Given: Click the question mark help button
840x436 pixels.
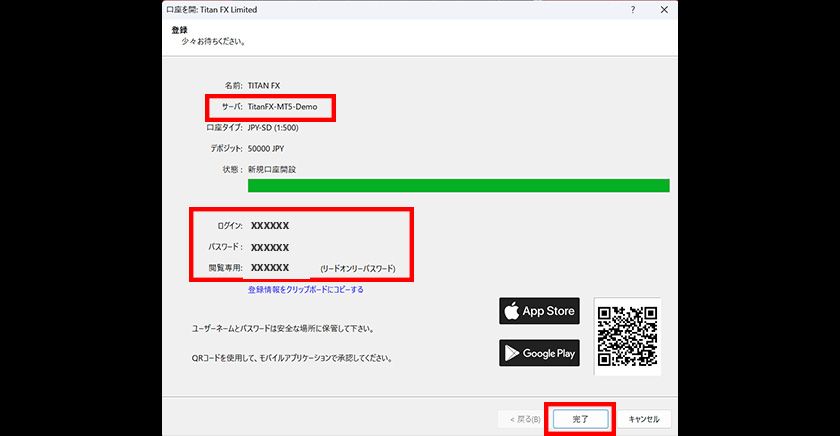Looking at the screenshot, I should (632, 9).
